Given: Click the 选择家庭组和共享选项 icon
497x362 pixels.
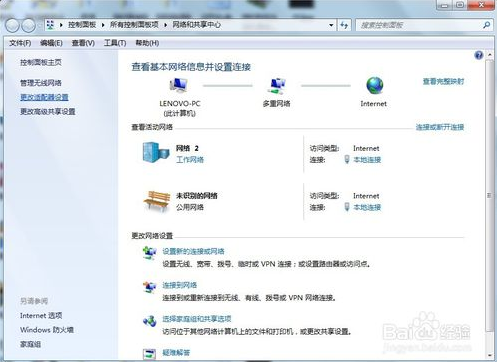Looking at the screenshot, I should 149,321.
